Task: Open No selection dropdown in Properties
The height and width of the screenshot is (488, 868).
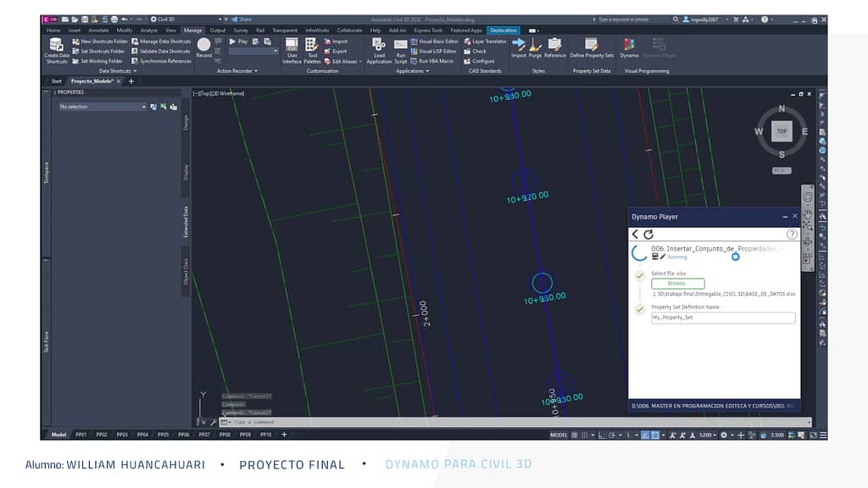Action: 103,106
